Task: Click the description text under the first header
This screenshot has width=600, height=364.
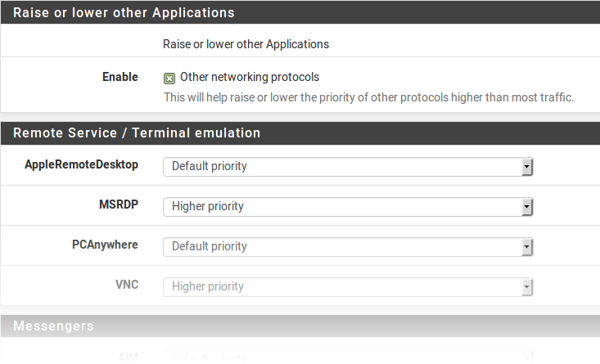Action: click(x=246, y=44)
